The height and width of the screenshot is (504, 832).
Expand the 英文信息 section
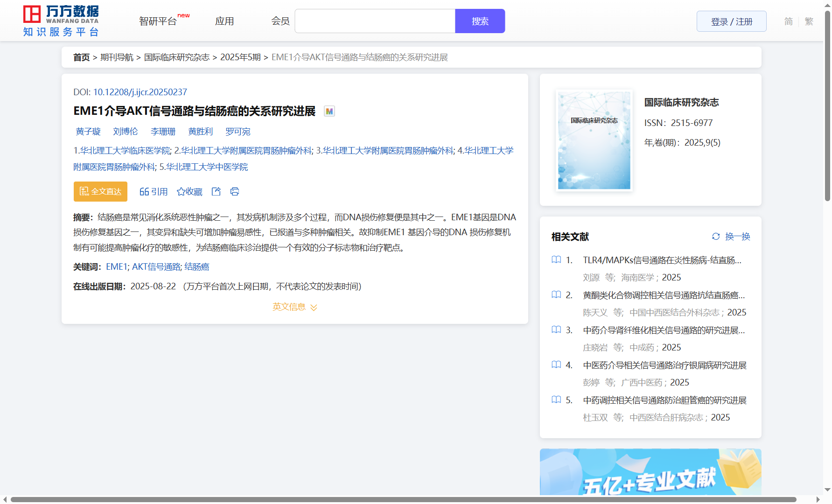294,307
